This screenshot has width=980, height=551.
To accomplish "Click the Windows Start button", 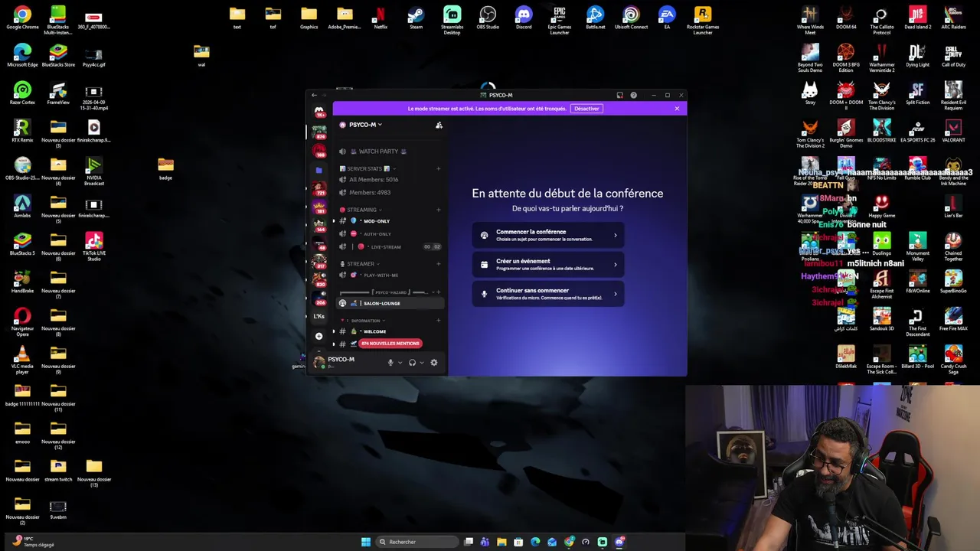I will (366, 542).
